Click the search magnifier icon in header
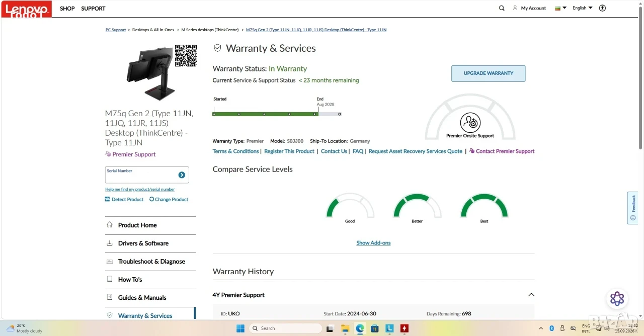 [x=502, y=8]
